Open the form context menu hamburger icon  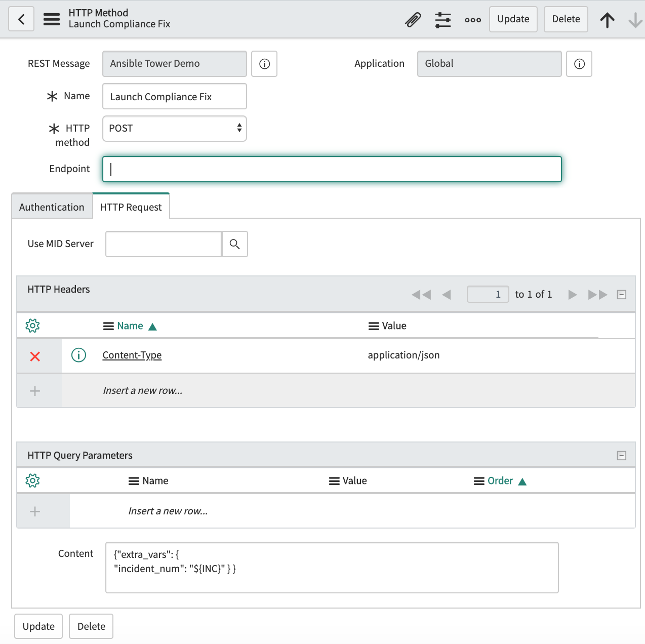pyautogui.click(x=51, y=19)
